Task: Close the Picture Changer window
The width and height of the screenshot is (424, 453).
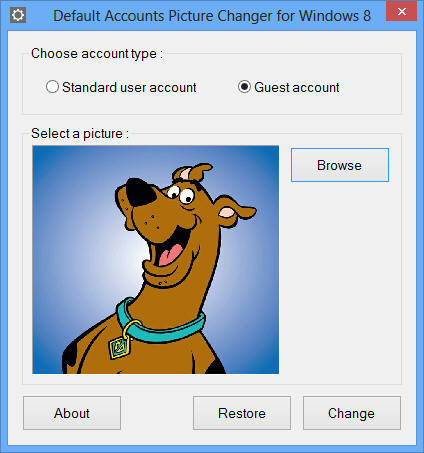Action: 401,11
